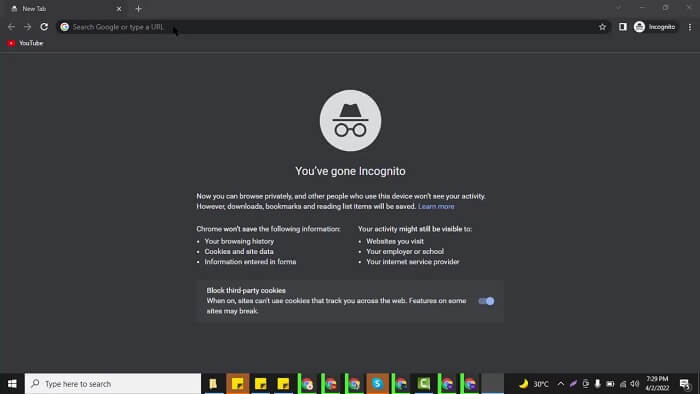Close the New Tab tab
Viewport: 700px width, 394px height.
(x=119, y=8)
